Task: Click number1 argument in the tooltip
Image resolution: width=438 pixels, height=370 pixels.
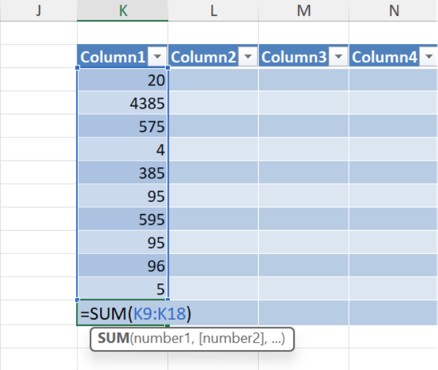Action: click(163, 339)
